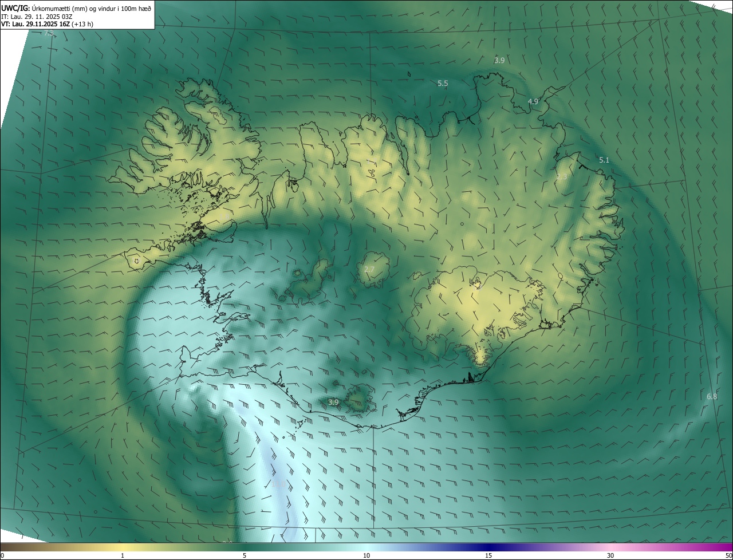Image resolution: width=733 pixels, height=560 pixels.
Task: Click the 3.9 value label near the south coast
Action: coord(333,402)
